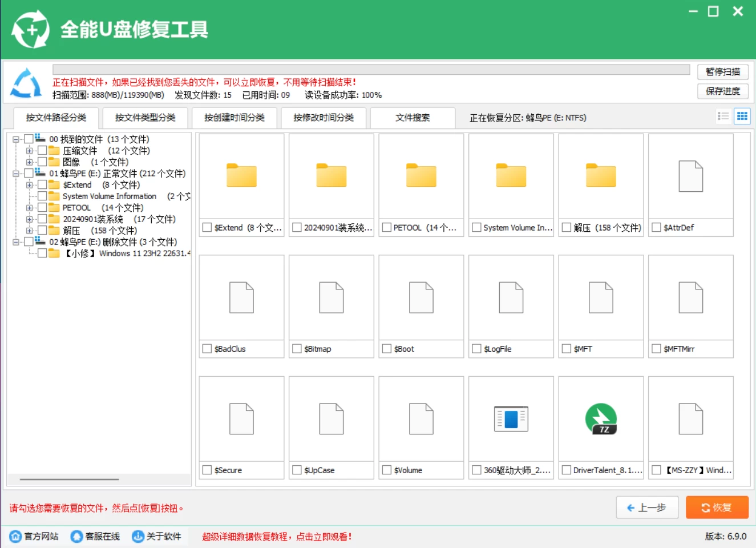756x548 pixels.
Task: Click the scanning recycle arrows icon
Action: click(26, 83)
